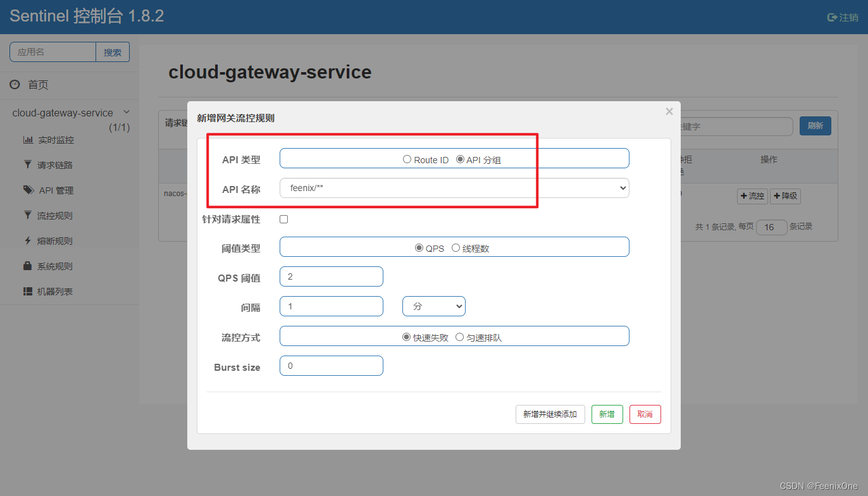This screenshot has width=868, height=496.
Task: Click the list icon beside 机器列表
Action: (x=28, y=291)
